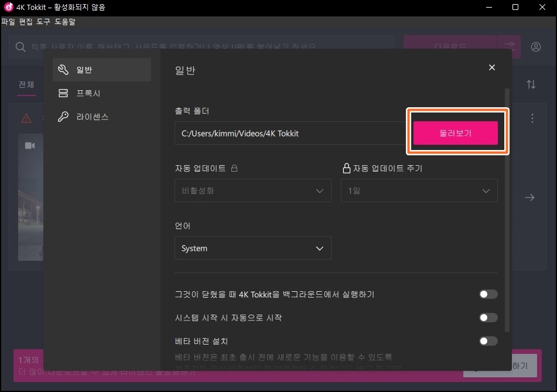Image resolution: width=557 pixels, height=392 pixels.
Task: Click the video thumbnail in background list
Action: [31, 197]
